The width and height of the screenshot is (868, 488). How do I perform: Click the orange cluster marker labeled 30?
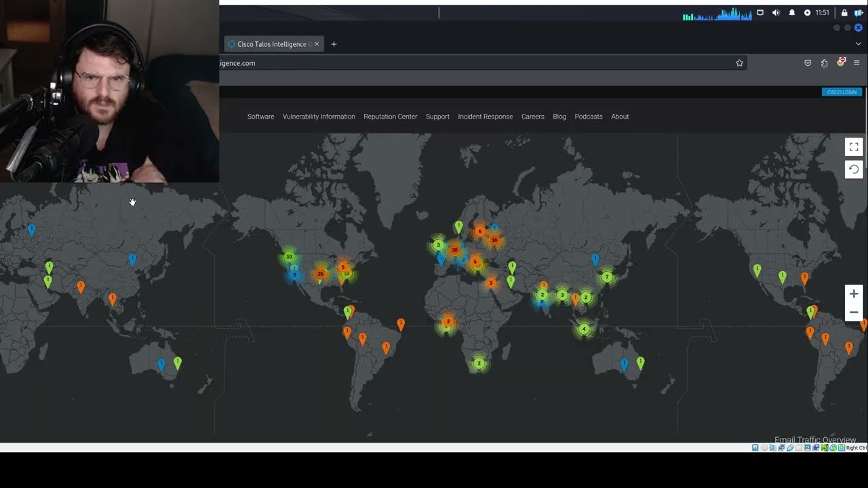[454, 250]
